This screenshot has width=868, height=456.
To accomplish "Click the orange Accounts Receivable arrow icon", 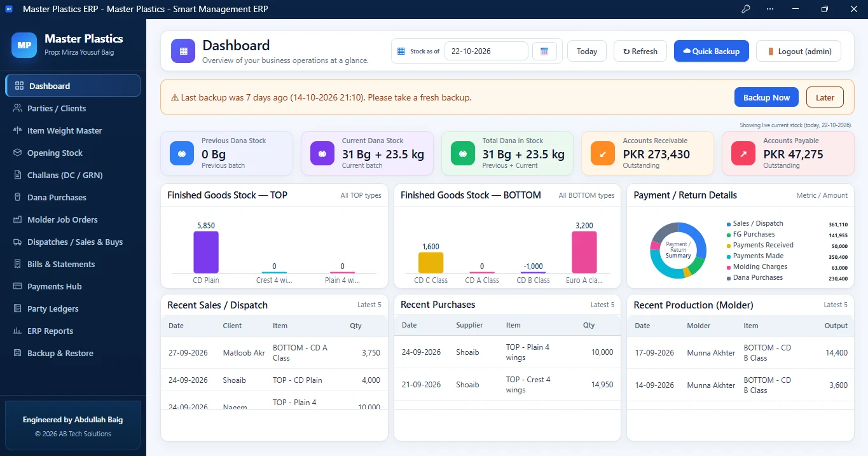I will point(603,153).
